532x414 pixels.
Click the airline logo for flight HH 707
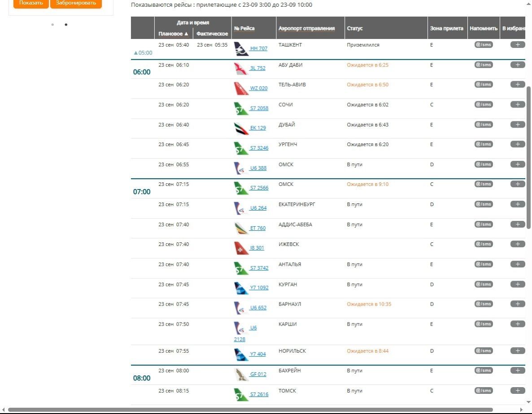click(241, 49)
